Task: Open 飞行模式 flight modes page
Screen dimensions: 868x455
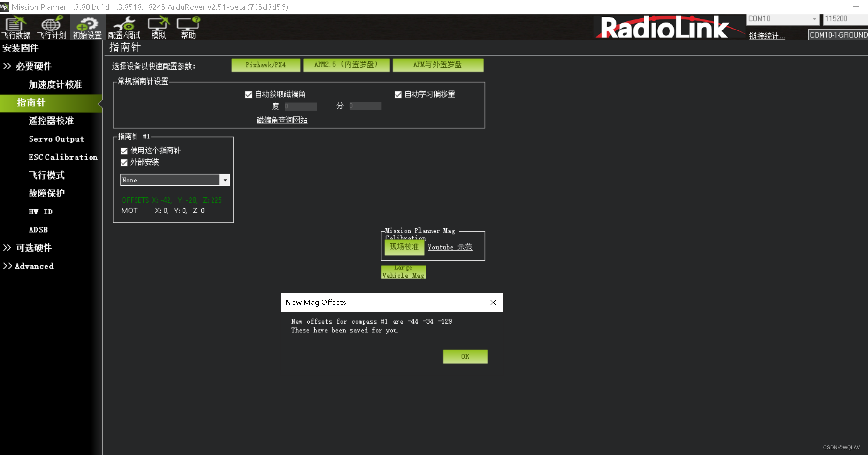Action: 46,175
